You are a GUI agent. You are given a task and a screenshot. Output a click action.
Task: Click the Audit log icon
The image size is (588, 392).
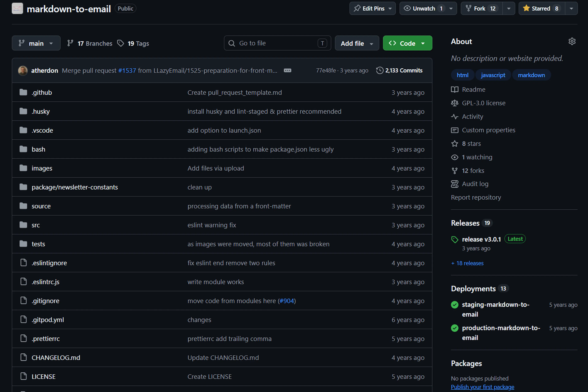point(455,184)
